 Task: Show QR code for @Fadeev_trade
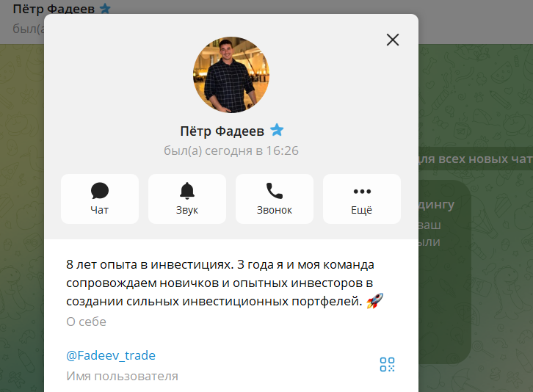tap(387, 364)
